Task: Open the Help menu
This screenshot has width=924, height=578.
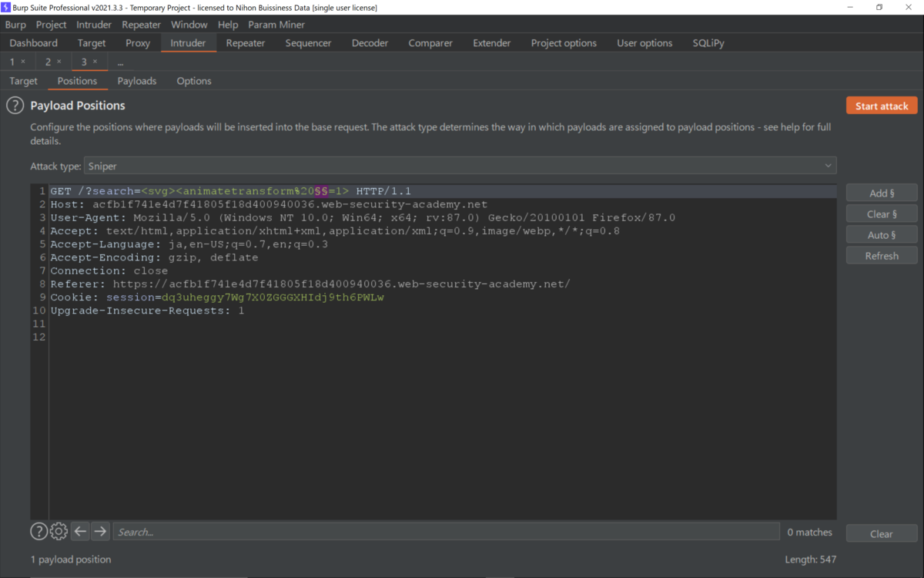Action: pyautogui.click(x=228, y=25)
